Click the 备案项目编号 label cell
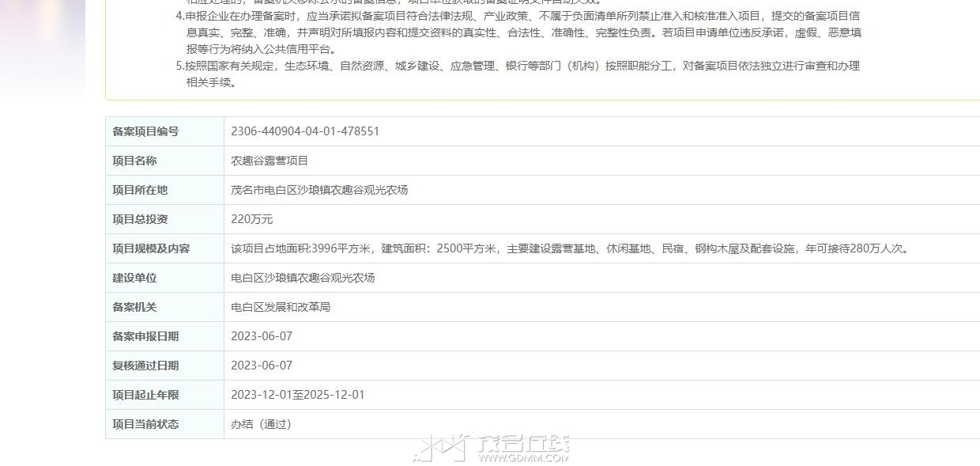 pyautogui.click(x=165, y=131)
